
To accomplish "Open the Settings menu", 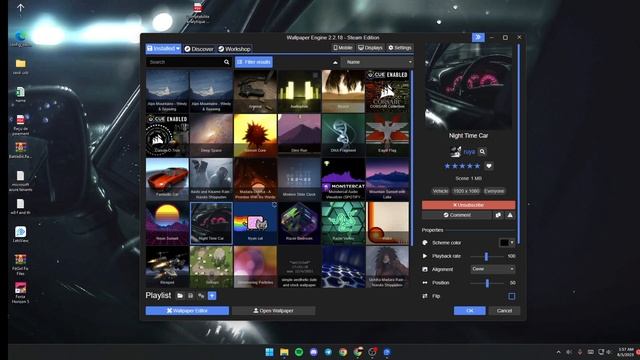I will 400,48.
